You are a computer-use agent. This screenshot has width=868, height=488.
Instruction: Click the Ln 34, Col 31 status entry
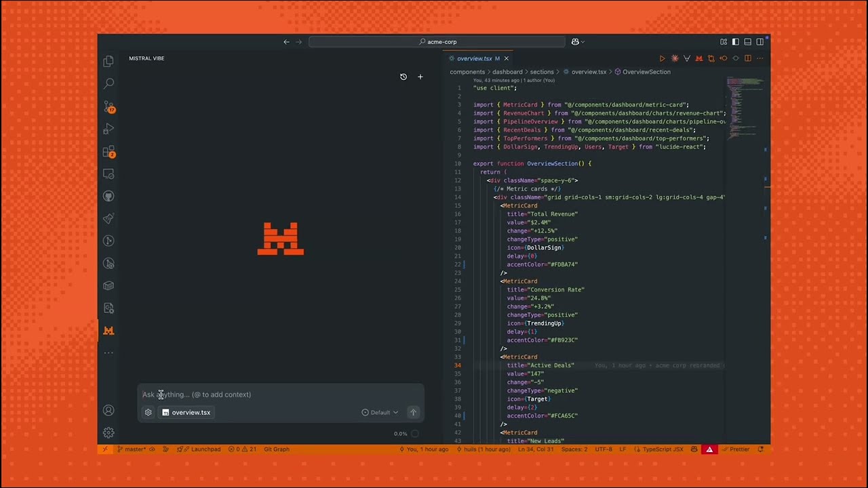536,449
